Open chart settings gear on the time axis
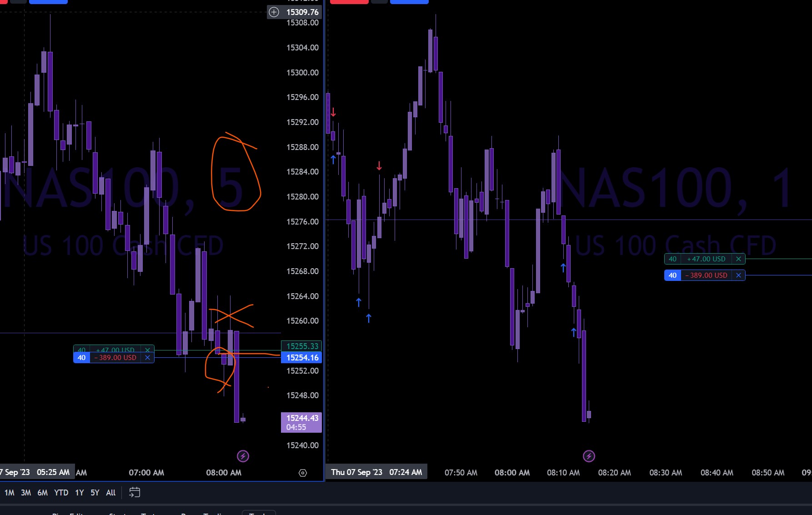The width and height of the screenshot is (812, 515). [303, 473]
